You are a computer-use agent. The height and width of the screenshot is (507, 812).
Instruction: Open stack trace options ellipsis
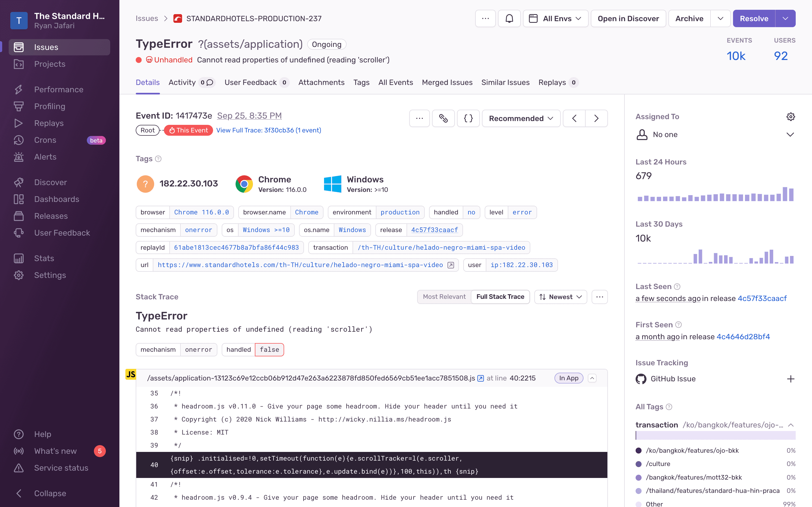click(600, 297)
